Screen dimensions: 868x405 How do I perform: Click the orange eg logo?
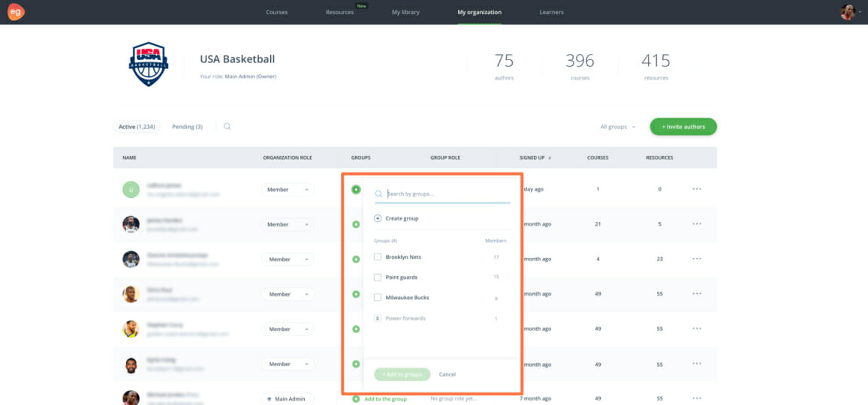coord(16,11)
